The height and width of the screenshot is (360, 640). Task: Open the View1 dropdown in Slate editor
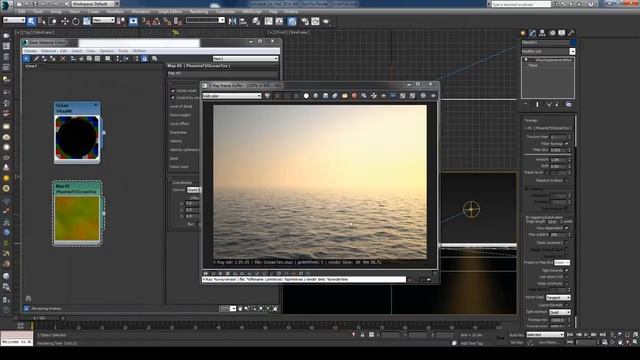tap(245, 59)
